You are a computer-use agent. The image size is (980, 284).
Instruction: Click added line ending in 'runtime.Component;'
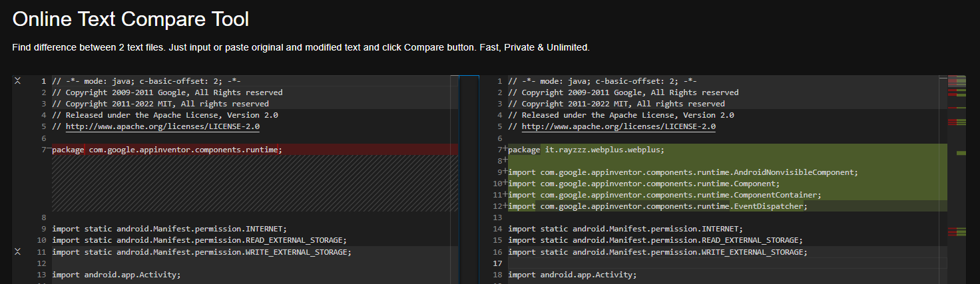tap(727, 184)
